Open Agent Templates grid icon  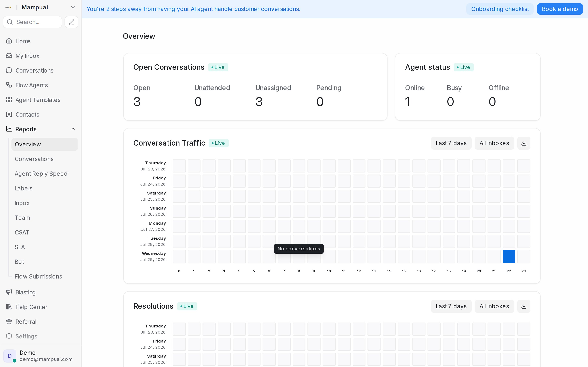pyautogui.click(x=9, y=100)
